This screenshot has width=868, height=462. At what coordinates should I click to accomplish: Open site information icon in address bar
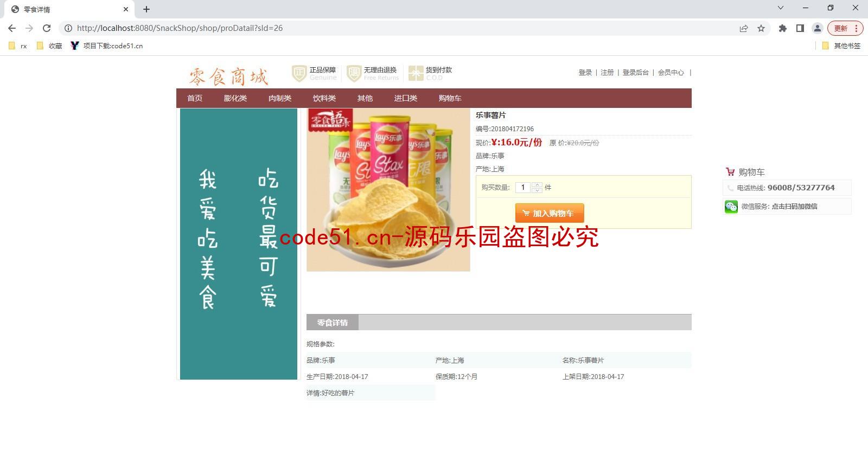pos(68,28)
